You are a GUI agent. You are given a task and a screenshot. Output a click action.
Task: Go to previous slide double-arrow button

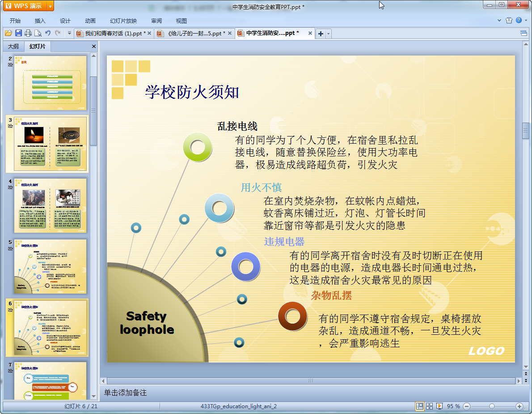(x=526, y=374)
